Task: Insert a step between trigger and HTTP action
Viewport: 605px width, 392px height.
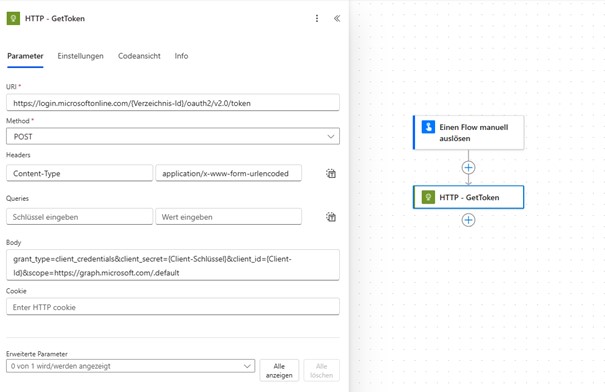Action: coord(468,167)
